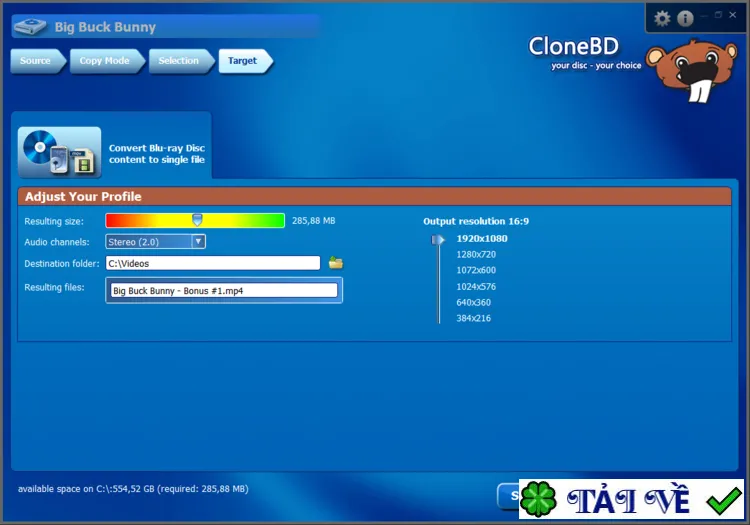The image size is (750, 525).
Task: Choose 384x216 output resolution
Action: coord(474,318)
